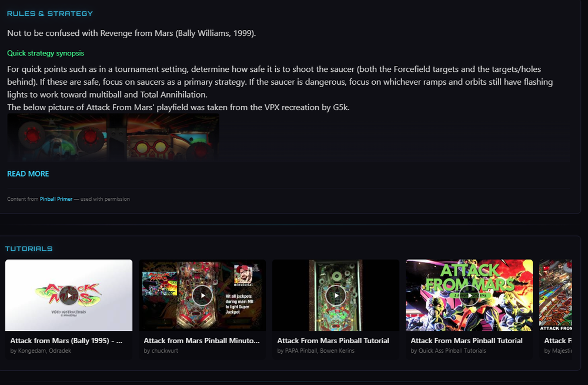This screenshot has width=588, height=385.
Task: Click the Quick Ass 'Attack From Mars Pinball Tutorial' title
Action: (466, 341)
